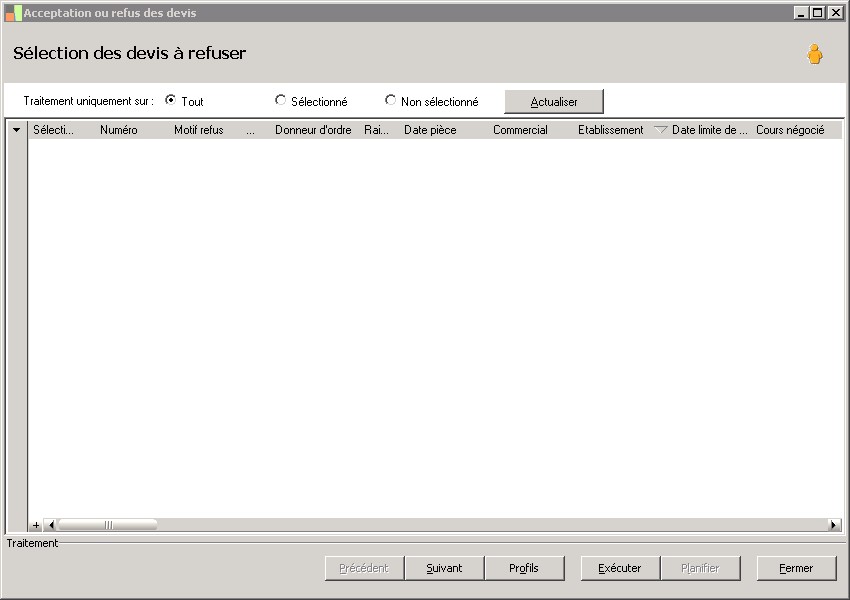The width and height of the screenshot is (850, 600).
Task: Select the Tout radio button
Action: click(x=170, y=100)
